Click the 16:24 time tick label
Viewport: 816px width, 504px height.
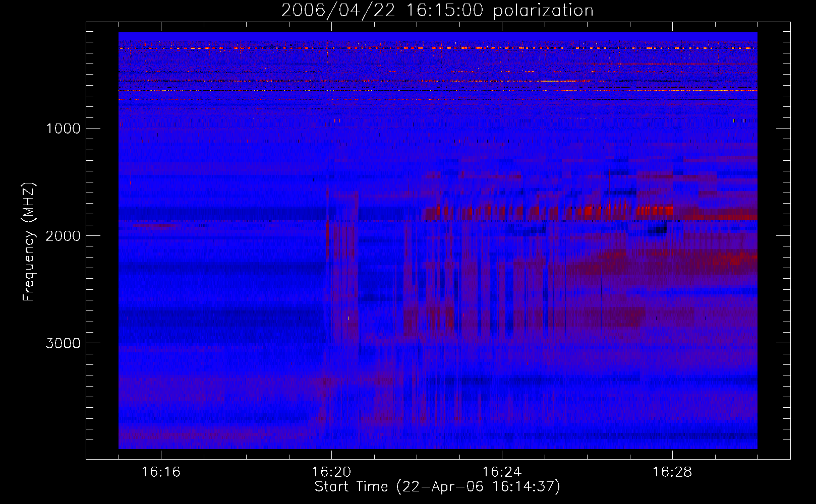point(502,472)
